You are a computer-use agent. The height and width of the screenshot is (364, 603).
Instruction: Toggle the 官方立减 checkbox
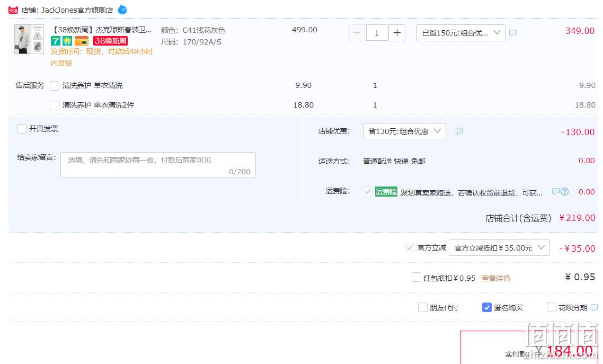[410, 247]
